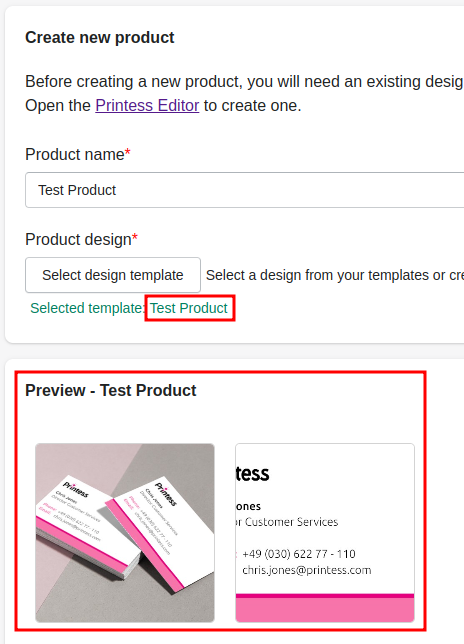
Task: Click the Product design label
Action: (x=78, y=239)
